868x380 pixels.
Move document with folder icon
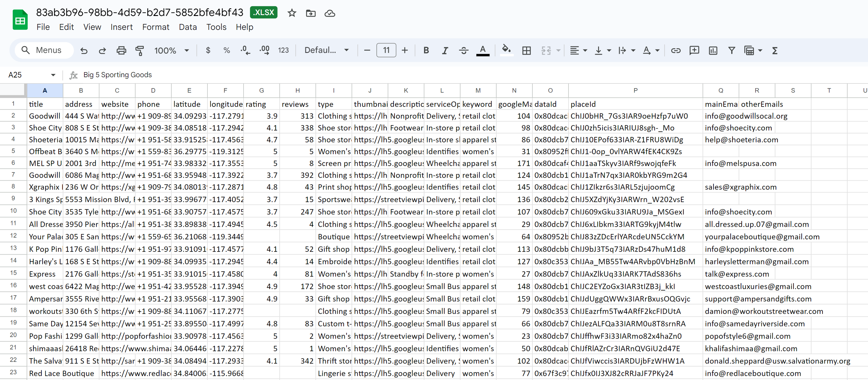pos(311,13)
